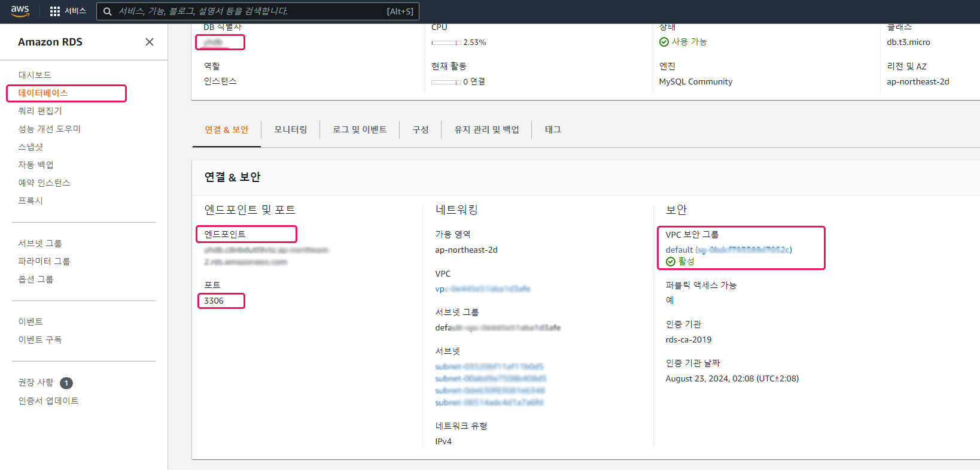This screenshot has height=470, width=980.
Task: Click the 활성 check icon under security group
Action: point(671,262)
